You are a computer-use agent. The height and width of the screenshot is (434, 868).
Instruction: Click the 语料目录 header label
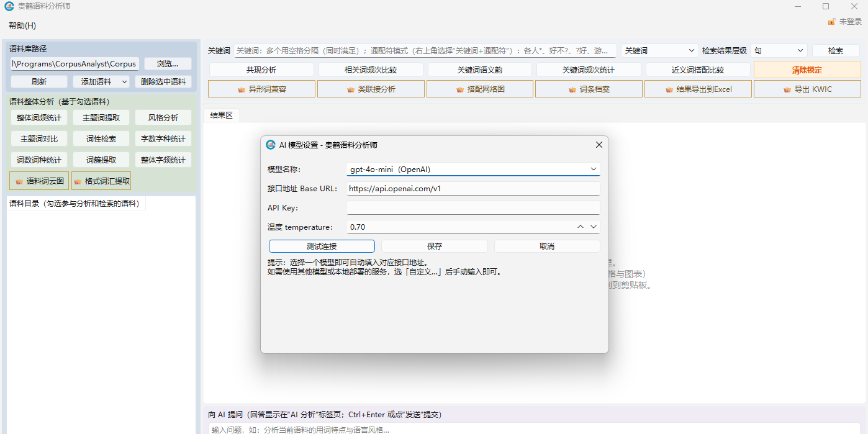pos(76,204)
